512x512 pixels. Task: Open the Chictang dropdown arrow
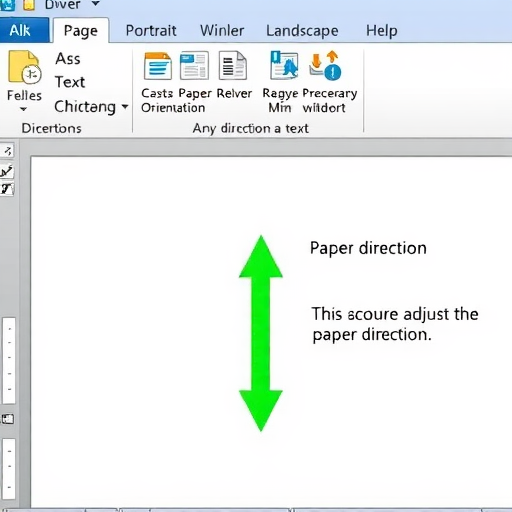click(x=125, y=107)
